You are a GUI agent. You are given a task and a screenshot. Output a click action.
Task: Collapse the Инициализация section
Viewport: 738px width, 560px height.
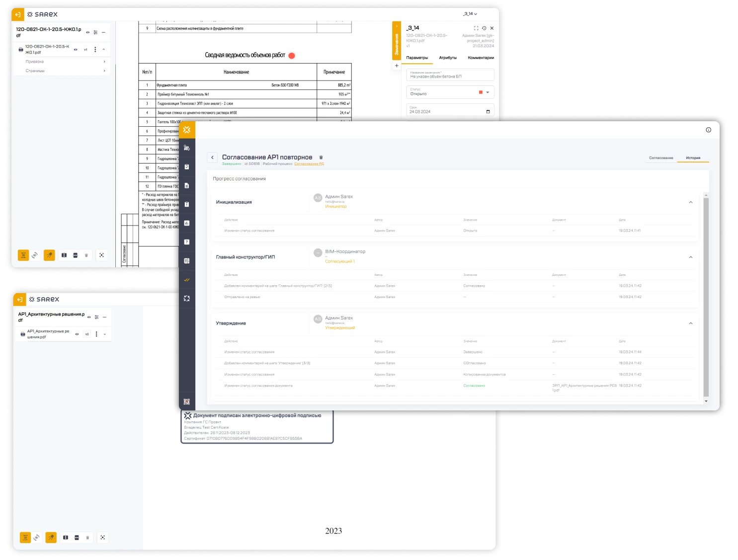click(x=690, y=202)
